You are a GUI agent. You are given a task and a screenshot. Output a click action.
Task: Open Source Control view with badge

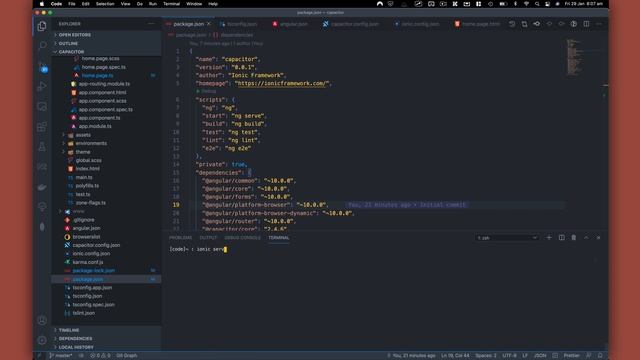(42, 67)
